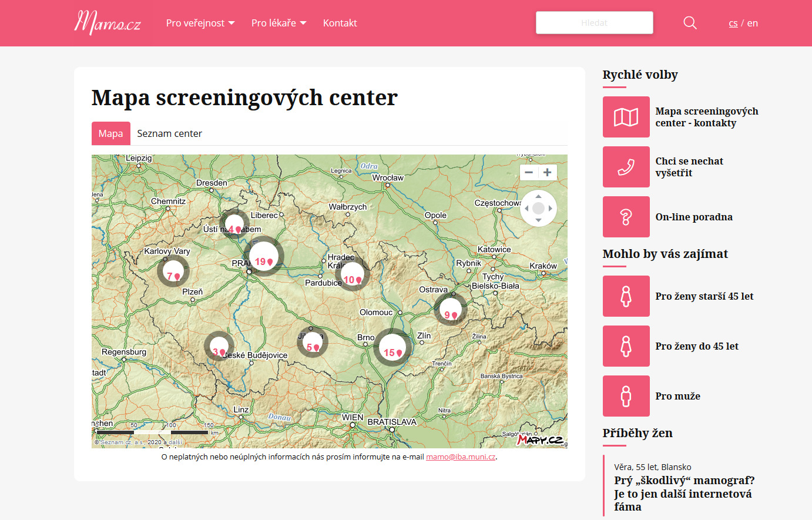
Task: Click the woman icon for women under 45
Action: (626, 346)
